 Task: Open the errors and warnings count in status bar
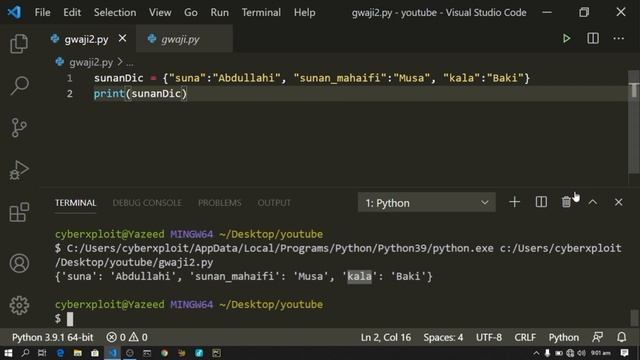click(127, 338)
